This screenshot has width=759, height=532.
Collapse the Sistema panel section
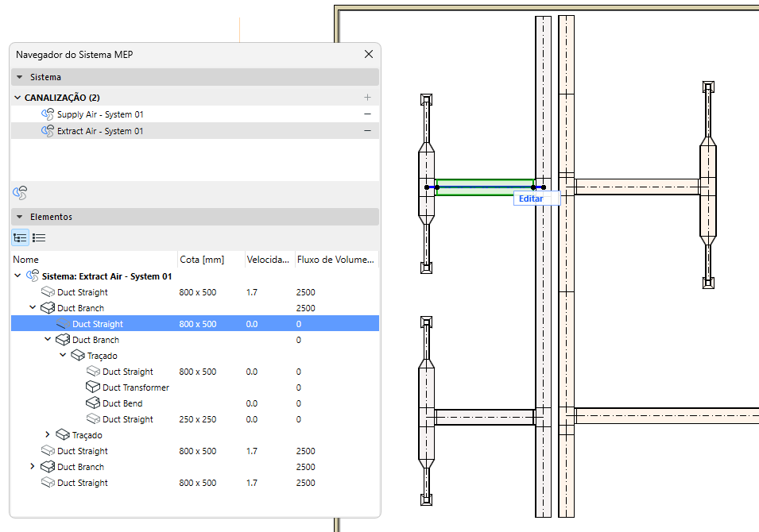pyautogui.click(x=19, y=78)
